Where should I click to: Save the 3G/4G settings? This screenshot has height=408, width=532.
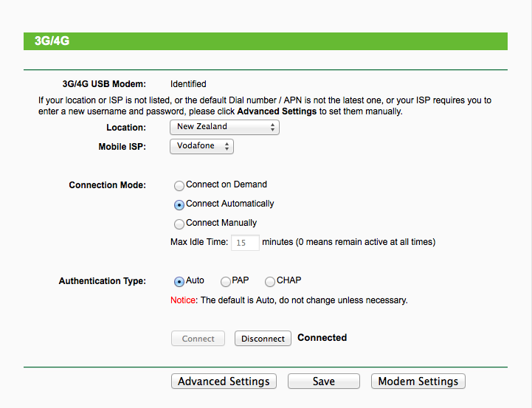[x=323, y=381]
